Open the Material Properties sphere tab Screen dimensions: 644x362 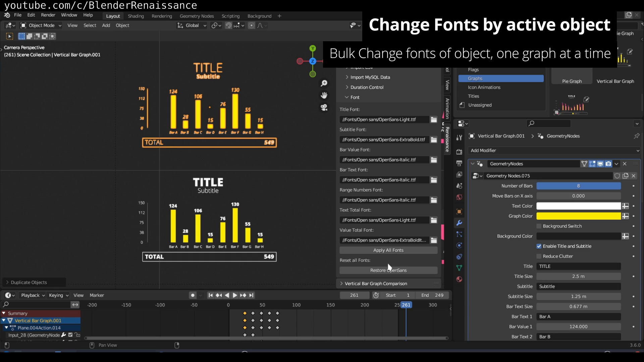coord(459,279)
